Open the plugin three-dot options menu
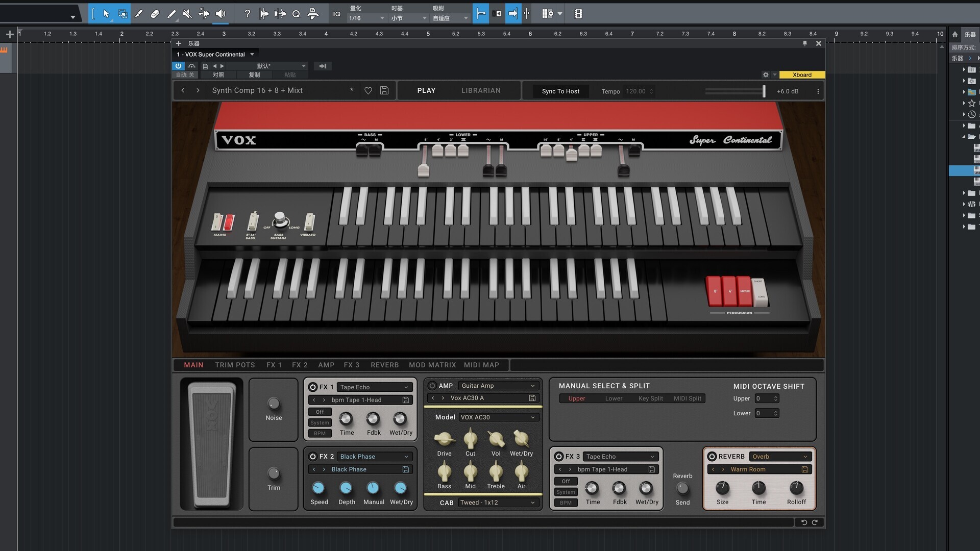Viewport: 980px width, 551px height. (818, 91)
